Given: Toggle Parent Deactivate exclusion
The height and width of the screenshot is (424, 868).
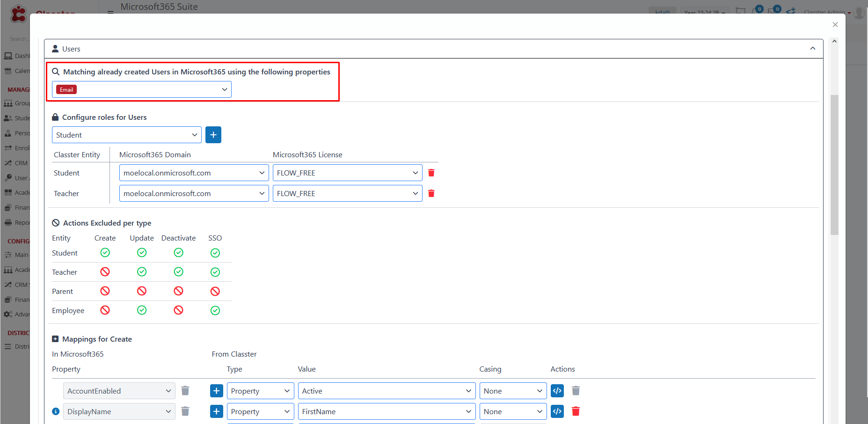Looking at the screenshot, I should (179, 291).
